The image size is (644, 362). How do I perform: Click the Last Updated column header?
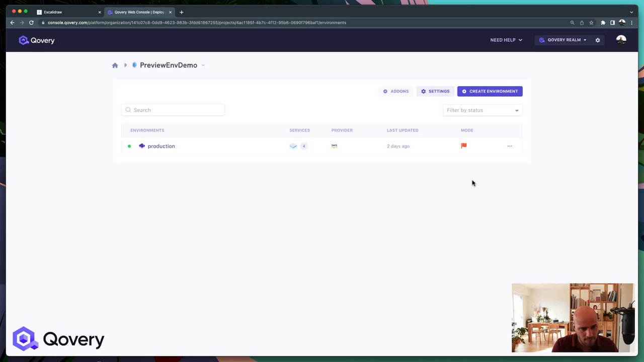[403, 130]
